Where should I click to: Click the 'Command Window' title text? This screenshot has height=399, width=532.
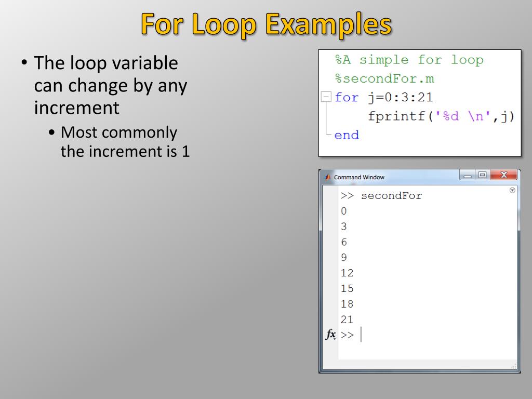click(x=359, y=177)
